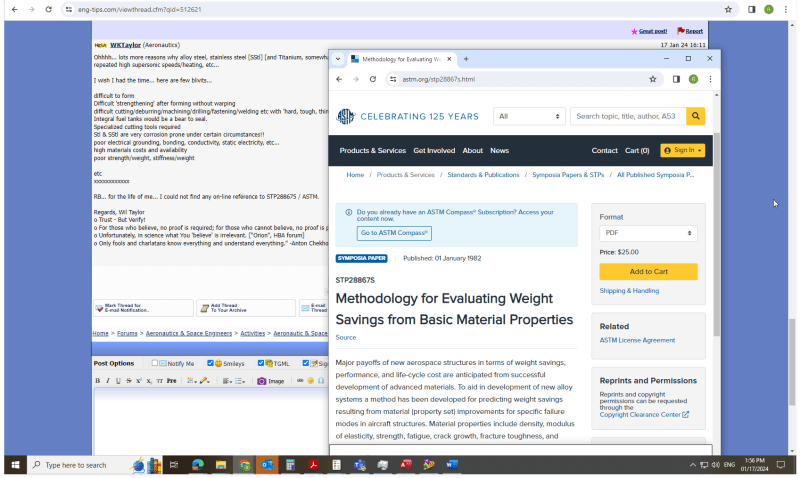Open the Source link under the title
This screenshot has width=800, height=478.
pos(345,338)
